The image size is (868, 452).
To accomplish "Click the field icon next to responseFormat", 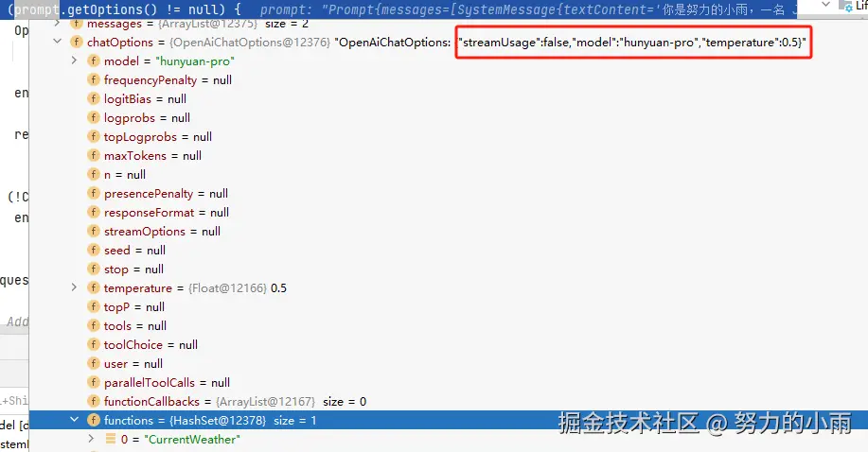I will coord(94,212).
